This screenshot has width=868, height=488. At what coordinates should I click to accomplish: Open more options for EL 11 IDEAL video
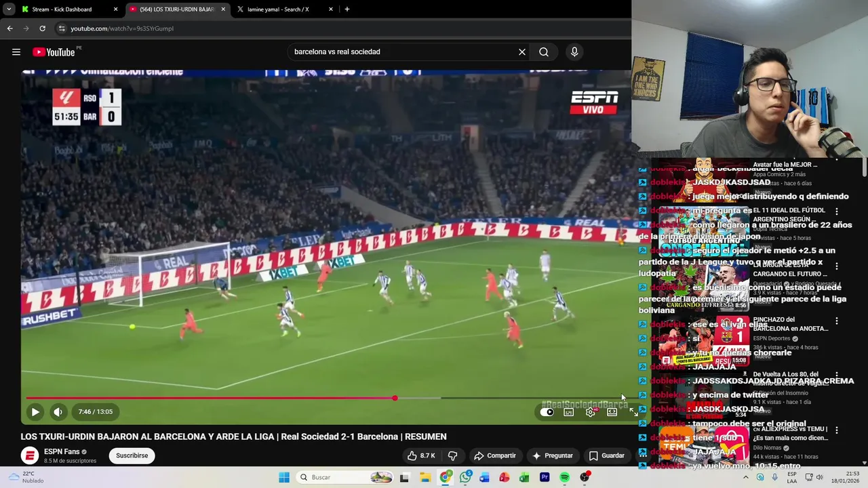coord(837,211)
